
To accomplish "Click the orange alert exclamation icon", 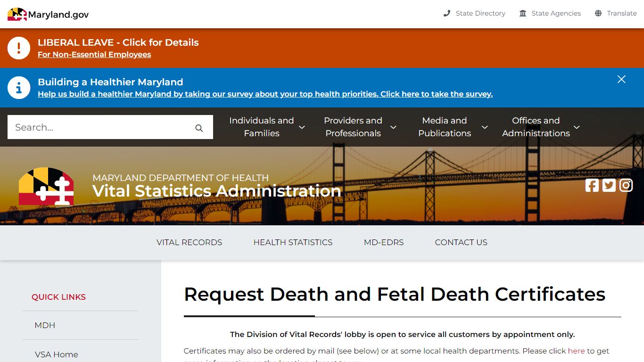I will 19,48.
